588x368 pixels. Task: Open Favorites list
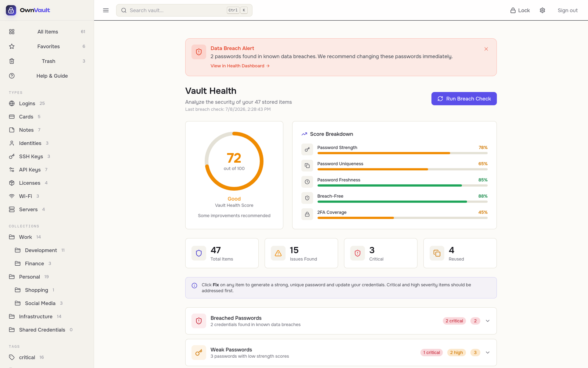pos(47,46)
